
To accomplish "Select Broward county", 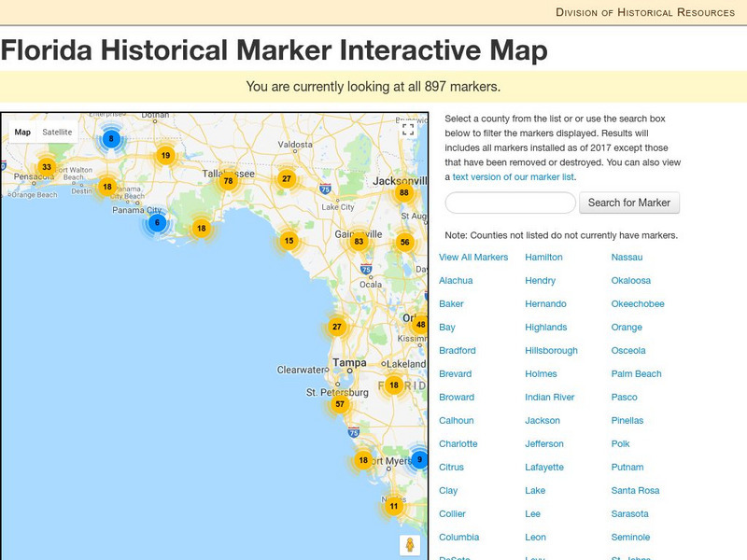I will [x=457, y=398].
